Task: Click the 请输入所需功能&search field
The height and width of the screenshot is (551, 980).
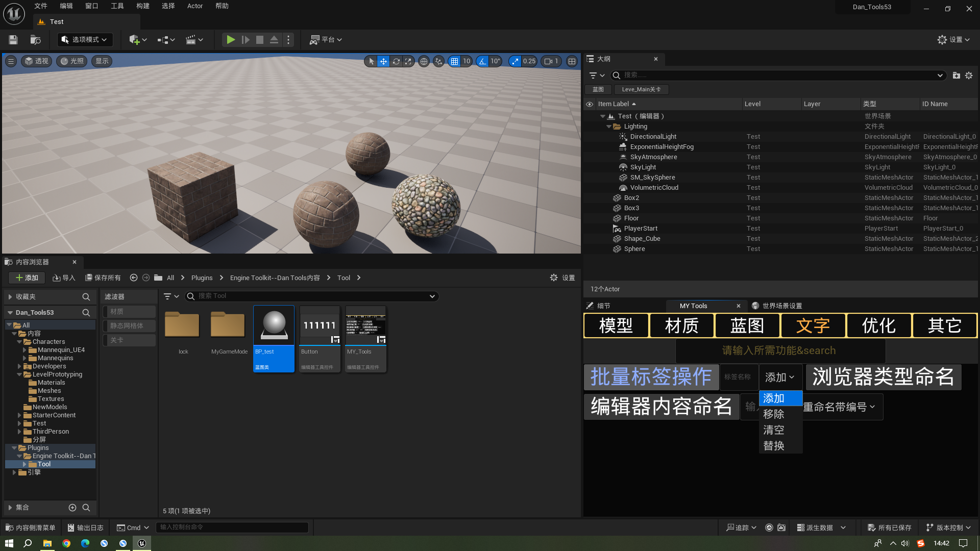Action: point(780,350)
